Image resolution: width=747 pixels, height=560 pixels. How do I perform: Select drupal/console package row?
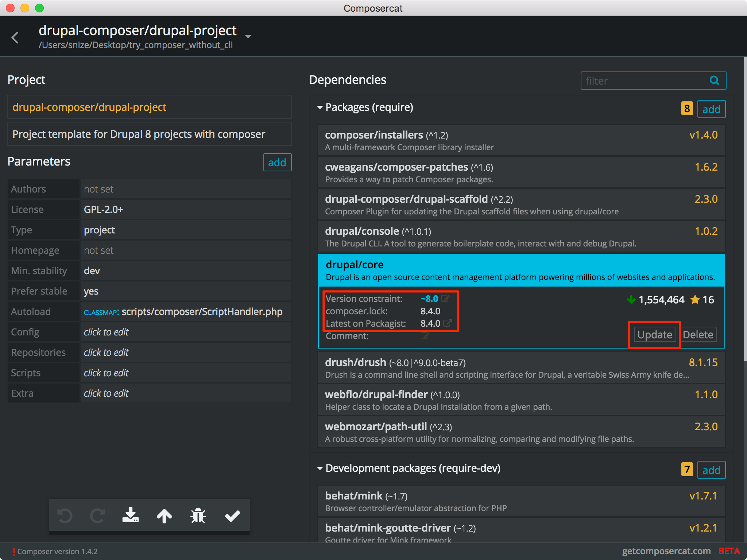[x=521, y=237]
